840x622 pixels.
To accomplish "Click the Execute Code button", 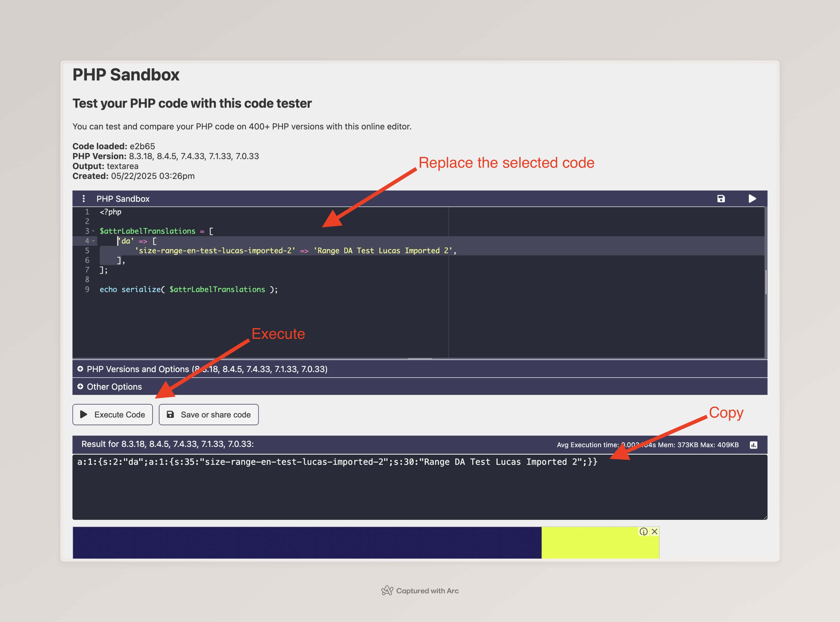I will point(113,415).
